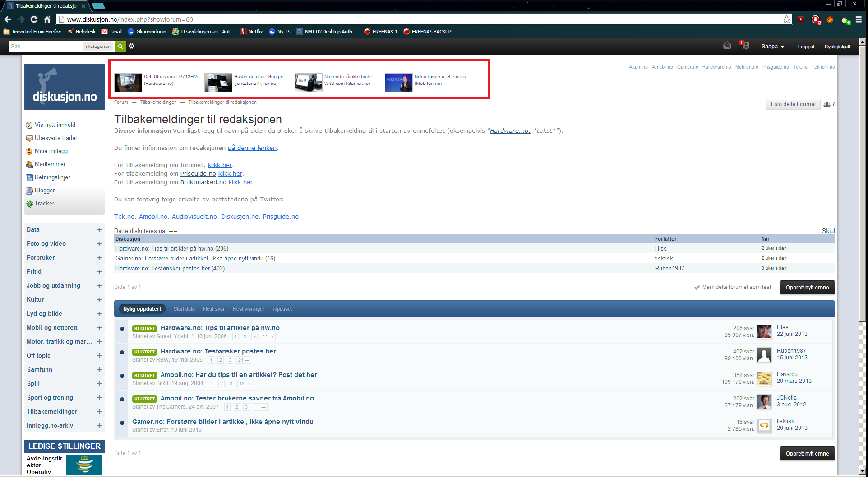Click the Mine innlegg smiley icon
Viewport: 868px width, 479px height.
[x=29, y=152]
